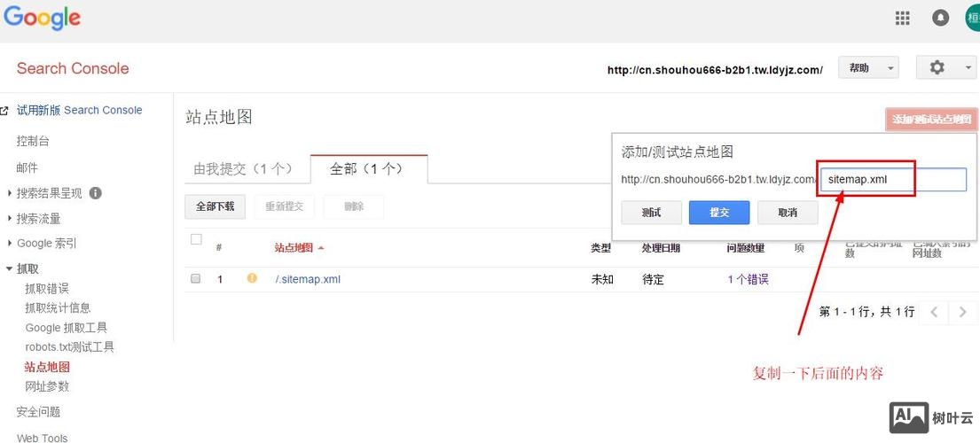This screenshot has height=443, width=980.
Task: Open the Google apps grid
Action: click(902, 18)
